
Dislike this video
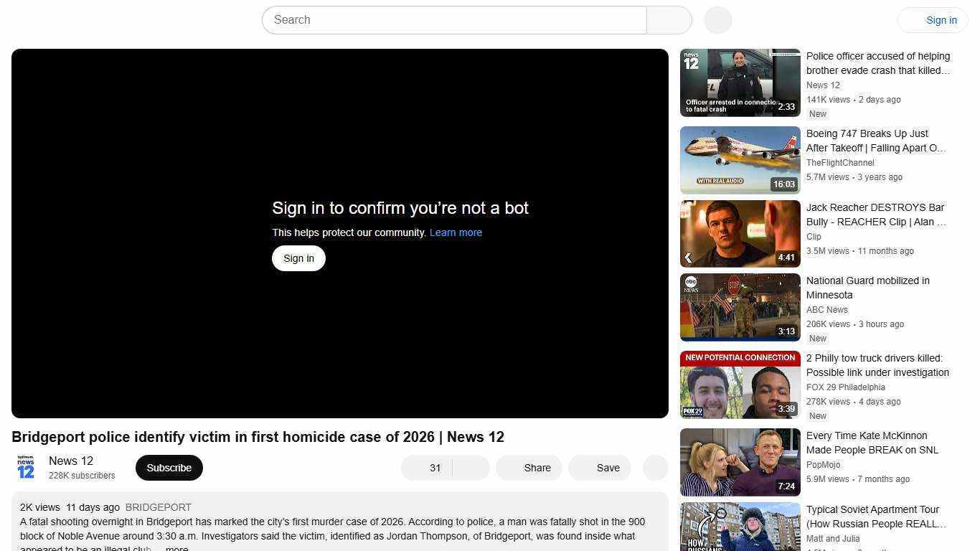[x=471, y=468]
